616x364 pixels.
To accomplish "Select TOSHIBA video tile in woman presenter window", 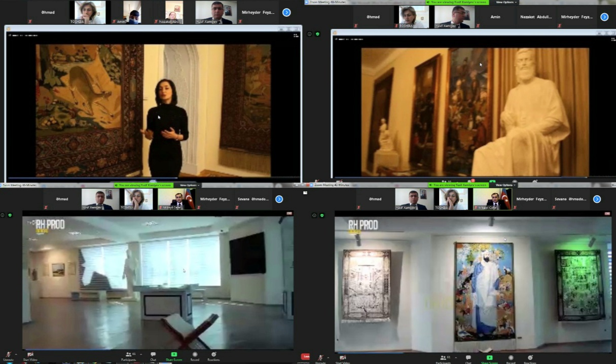I will 90,12.
